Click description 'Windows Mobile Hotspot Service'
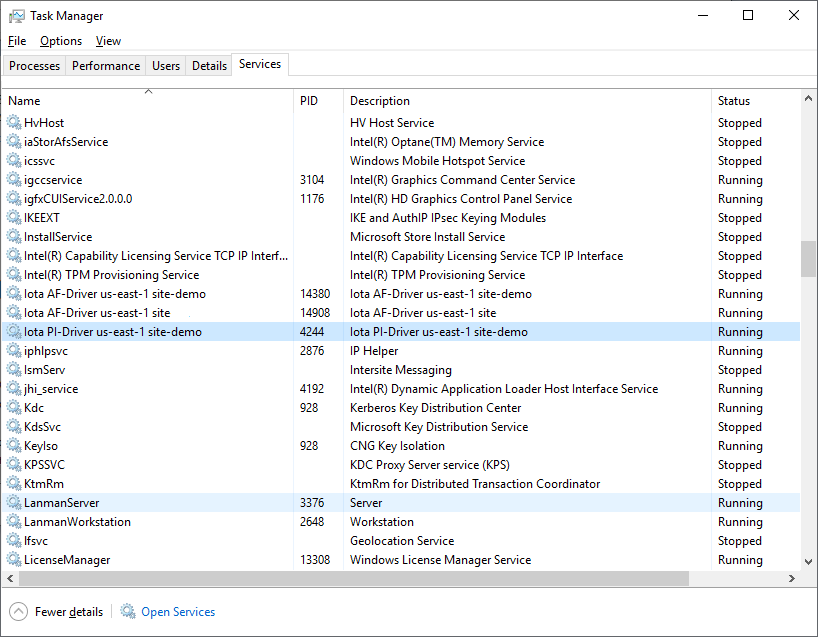 click(x=438, y=161)
